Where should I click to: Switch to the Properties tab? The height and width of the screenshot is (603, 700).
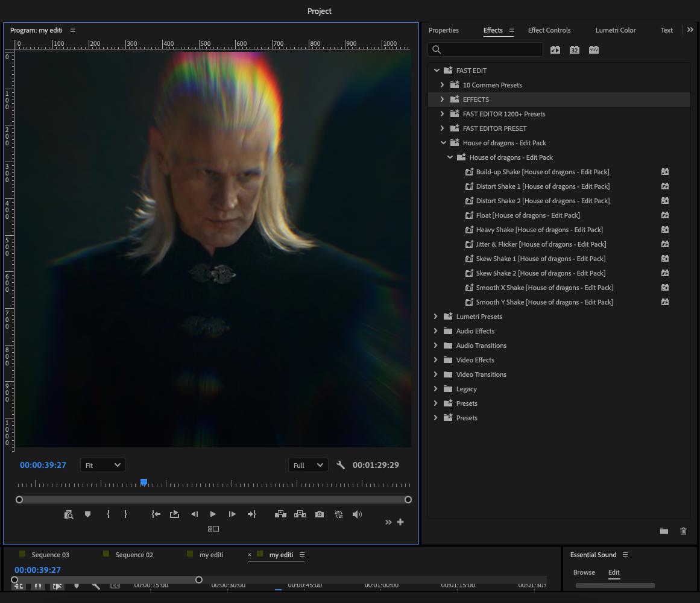[x=443, y=30]
